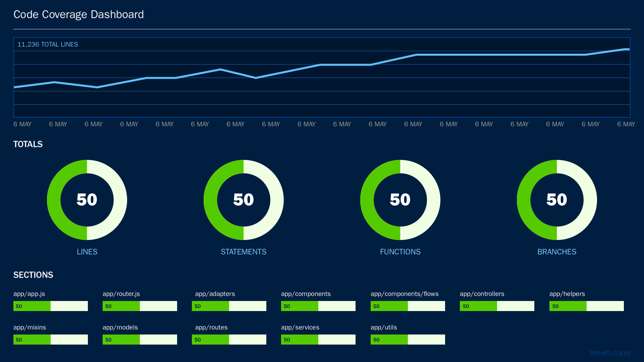644x362 pixels.
Task: Select the 11,236 TOTAL LINES label
Action: pyautogui.click(x=48, y=44)
